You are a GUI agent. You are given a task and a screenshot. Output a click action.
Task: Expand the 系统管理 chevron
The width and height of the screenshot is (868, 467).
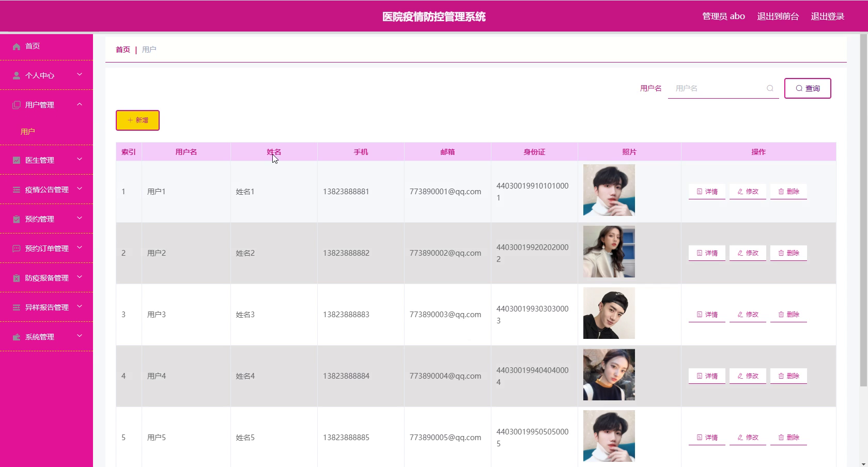pos(80,336)
